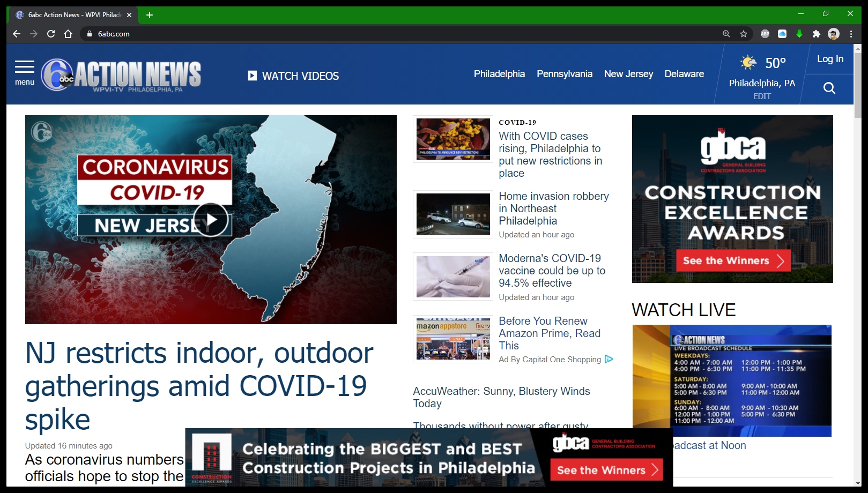868x493 pixels.
Task: Open the Philadelphia nav section
Action: (x=499, y=74)
